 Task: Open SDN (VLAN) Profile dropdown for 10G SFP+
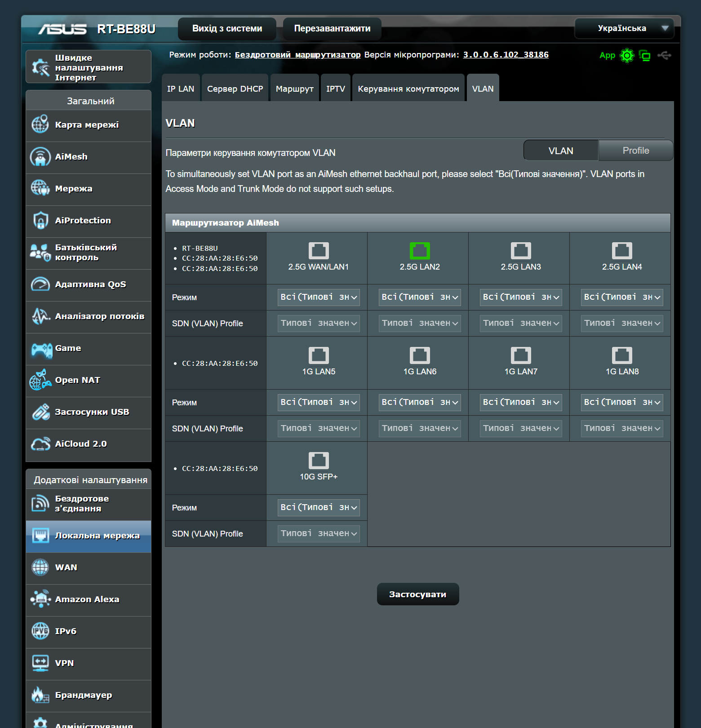point(319,533)
